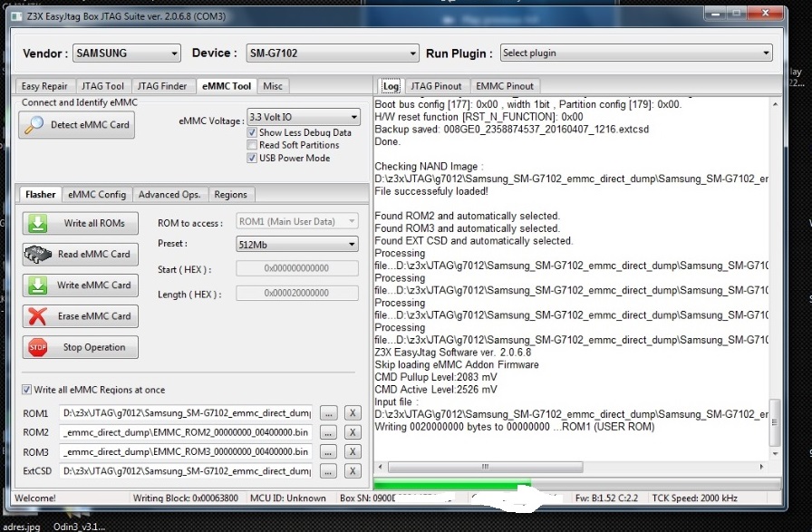Click the green write progress bar
Image resolution: width=812 pixels, height=532 pixels.
(577, 486)
